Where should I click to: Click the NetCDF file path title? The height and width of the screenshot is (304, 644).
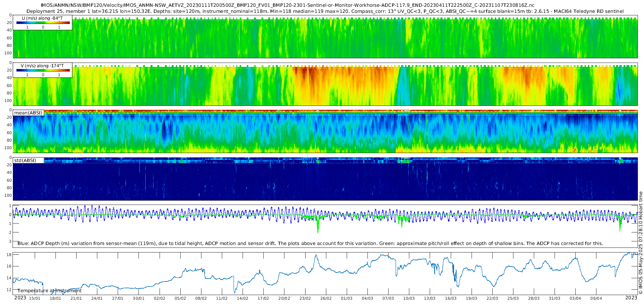pos(288,5)
